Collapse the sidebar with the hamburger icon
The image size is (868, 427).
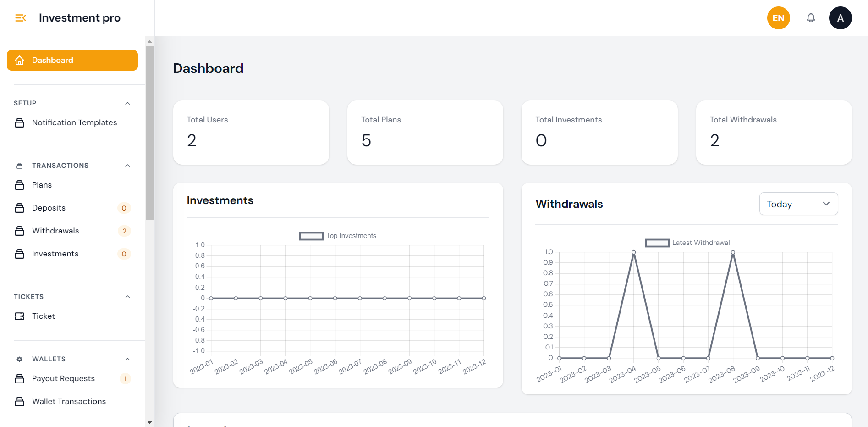click(21, 18)
